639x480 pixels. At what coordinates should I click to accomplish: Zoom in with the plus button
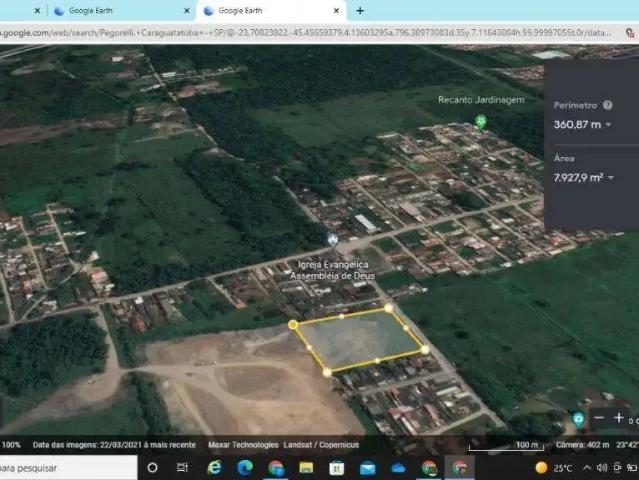619,418
